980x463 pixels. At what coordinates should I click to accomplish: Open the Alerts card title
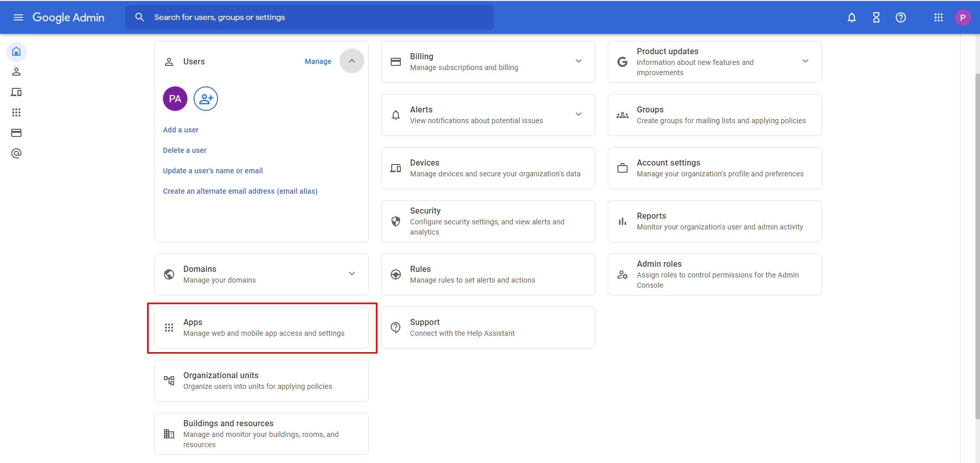click(421, 109)
